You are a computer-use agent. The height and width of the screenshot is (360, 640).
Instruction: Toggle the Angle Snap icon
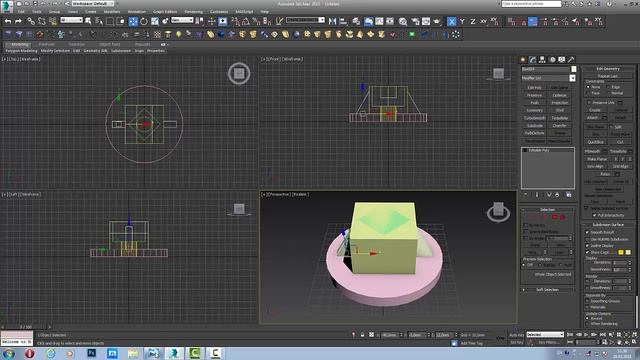(x=246, y=21)
